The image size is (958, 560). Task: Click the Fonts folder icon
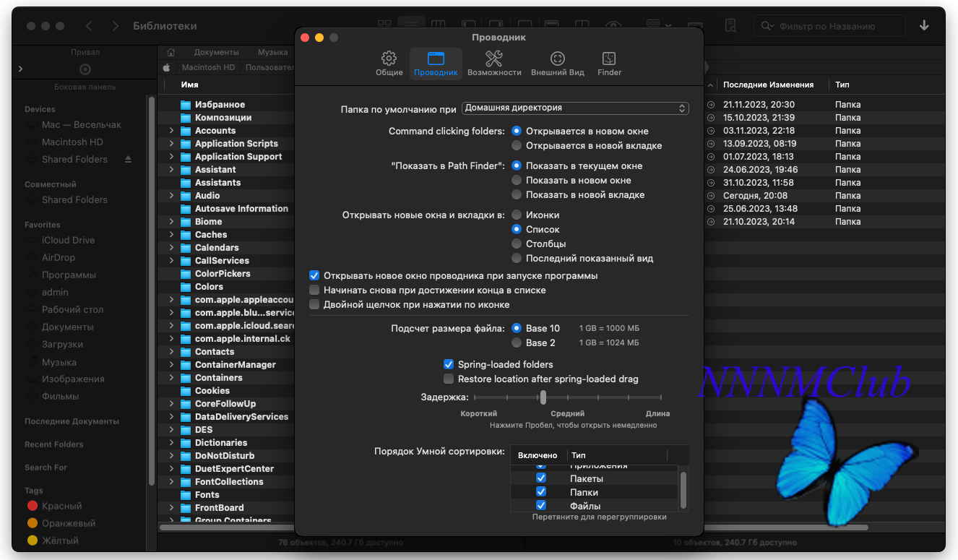coord(186,495)
